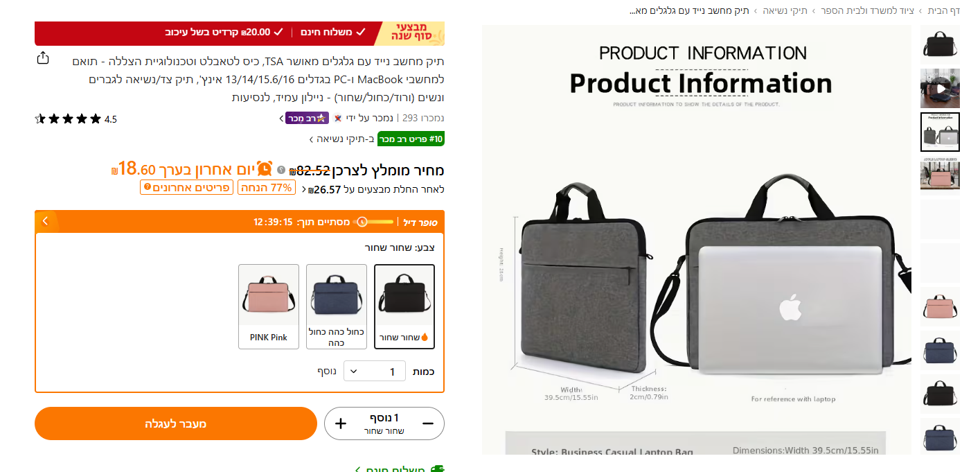Select the dark blue color option
980x472 pixels.
click(337, 306)
